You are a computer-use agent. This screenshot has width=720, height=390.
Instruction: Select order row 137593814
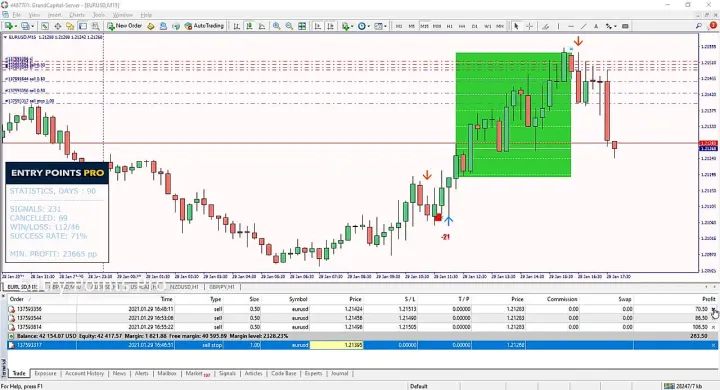362,327
